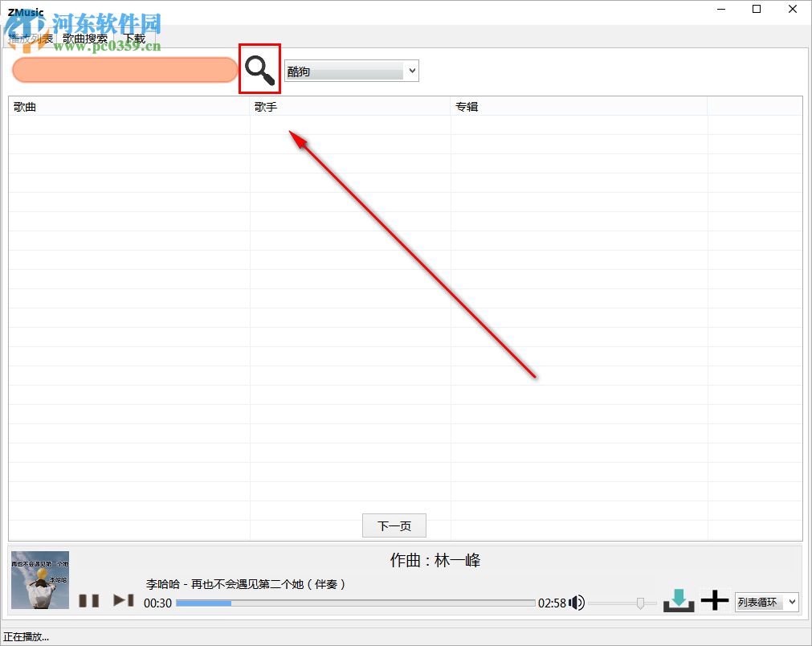Open the 酷狗 music source dropdown
The width and height of the screenshot is (812, 646).
coord(351,70)
